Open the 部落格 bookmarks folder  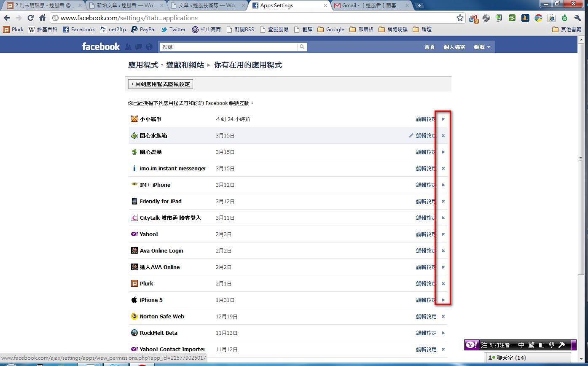[362, 30]
